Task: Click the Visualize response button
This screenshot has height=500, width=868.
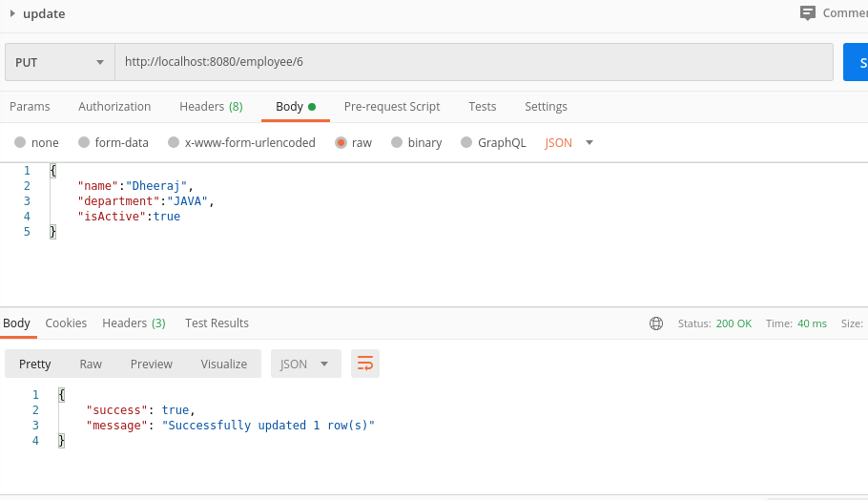Action: pyautogui.click(x=223, y=364)
